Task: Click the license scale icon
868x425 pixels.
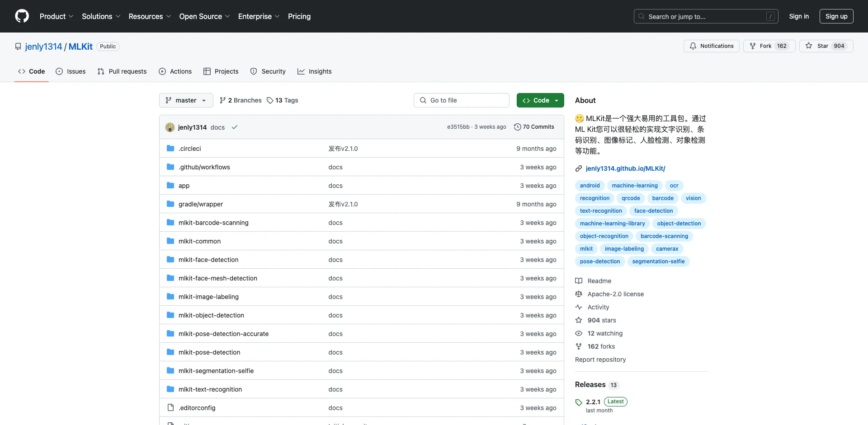Action: (579, 294)
